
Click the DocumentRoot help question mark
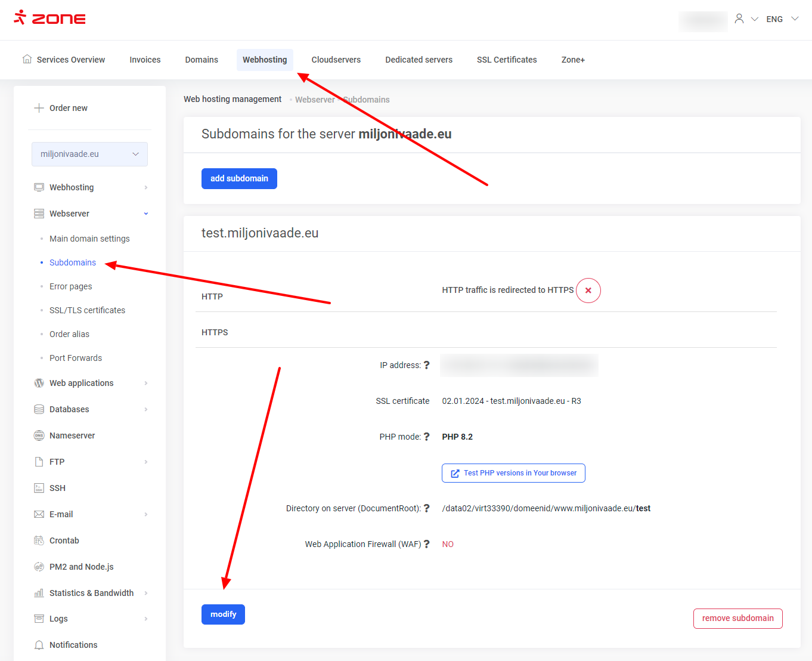(426, 508)
